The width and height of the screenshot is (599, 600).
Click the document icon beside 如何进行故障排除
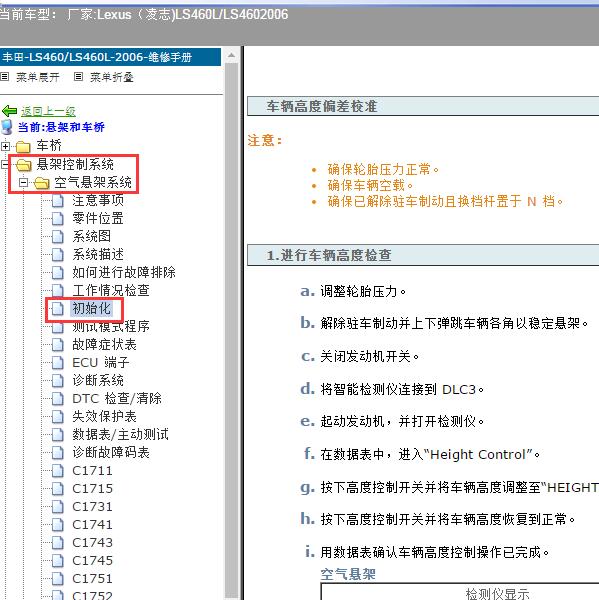pyautogui.click(x=58, y=272)
